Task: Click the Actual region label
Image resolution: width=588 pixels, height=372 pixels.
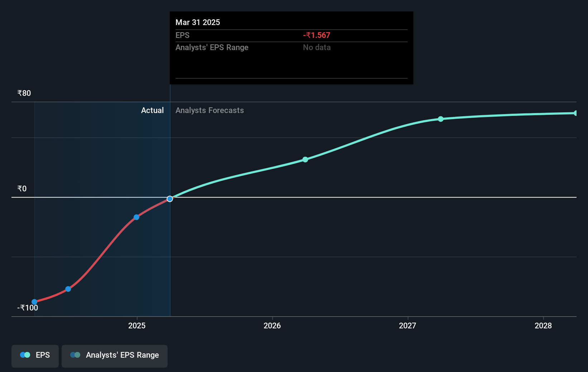Action: [x=152, y=111]
